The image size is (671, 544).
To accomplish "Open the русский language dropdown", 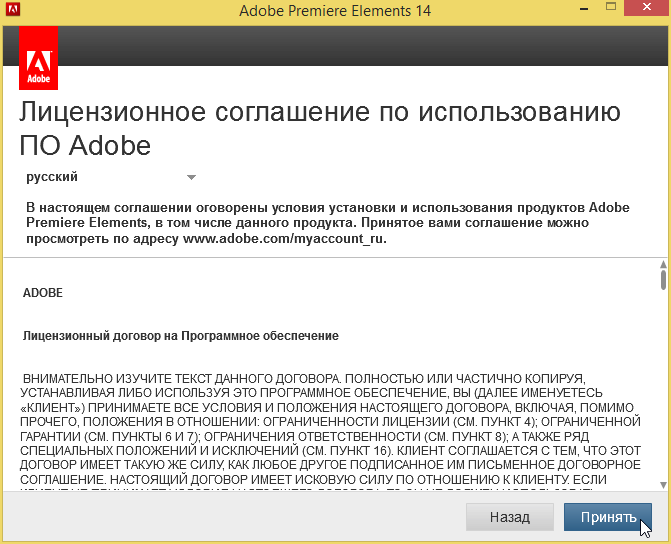I will pyautogui.click(x=111, y=177).
